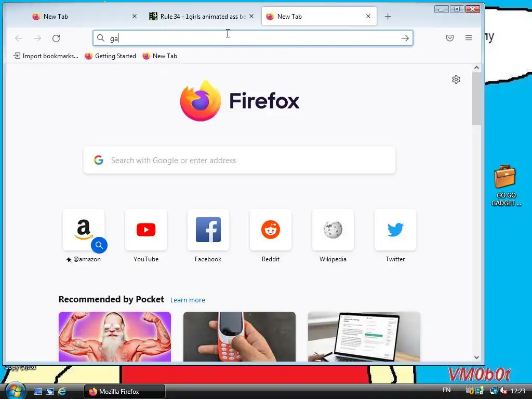Close the active New Tab

368,16
